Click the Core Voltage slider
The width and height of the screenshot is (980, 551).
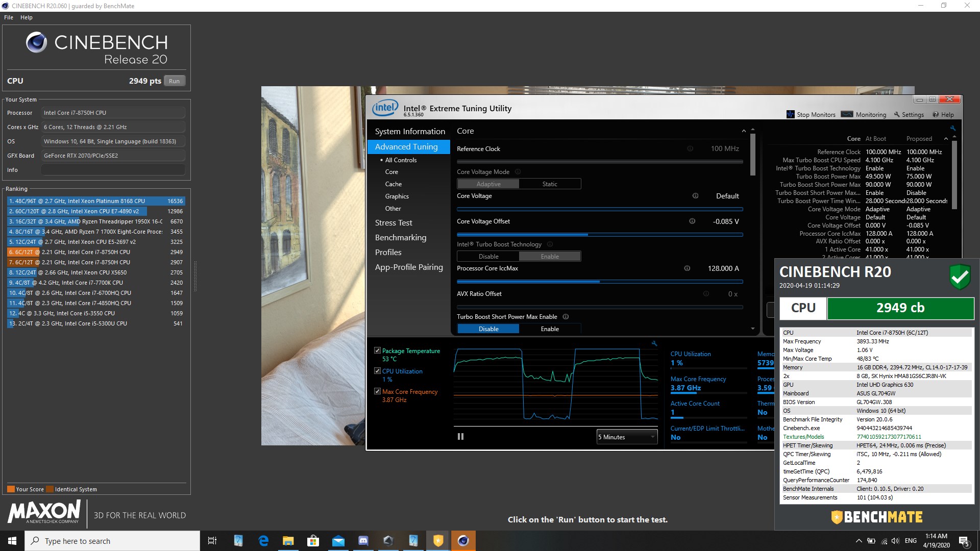(600, 209)
